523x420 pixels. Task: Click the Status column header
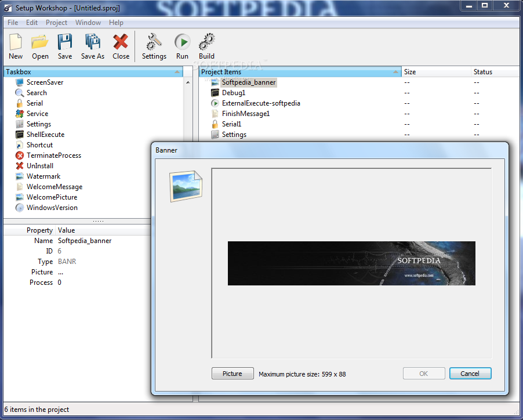coord(496,72)
